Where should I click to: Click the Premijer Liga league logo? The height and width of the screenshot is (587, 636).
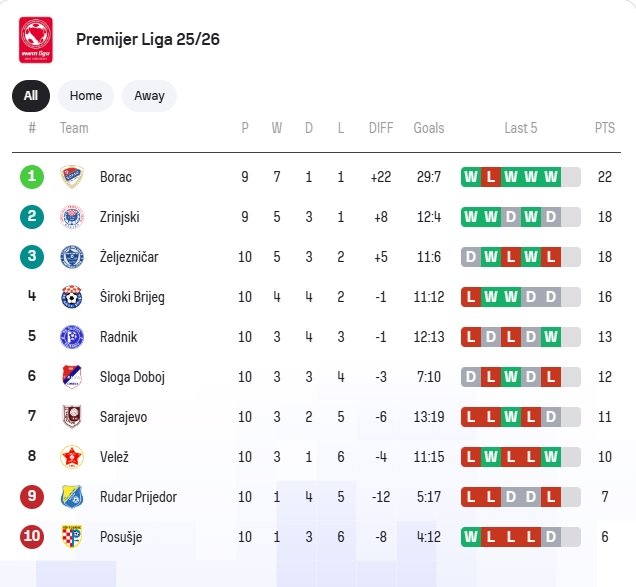(36, 40)
